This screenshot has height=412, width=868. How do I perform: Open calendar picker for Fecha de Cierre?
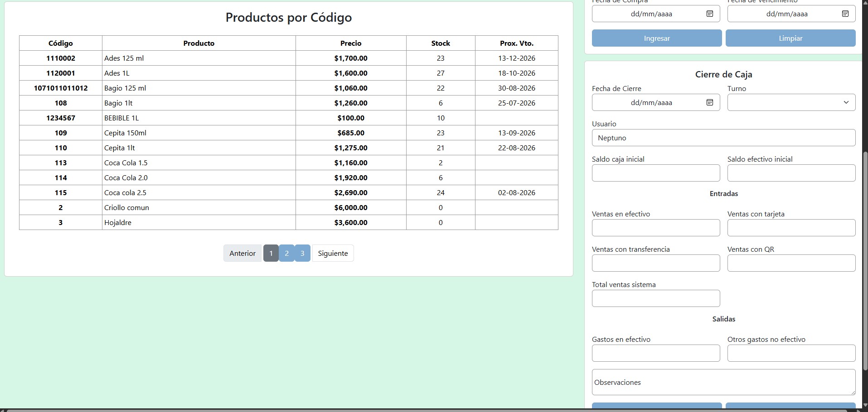pyautogui.click(x=710, y=102)
